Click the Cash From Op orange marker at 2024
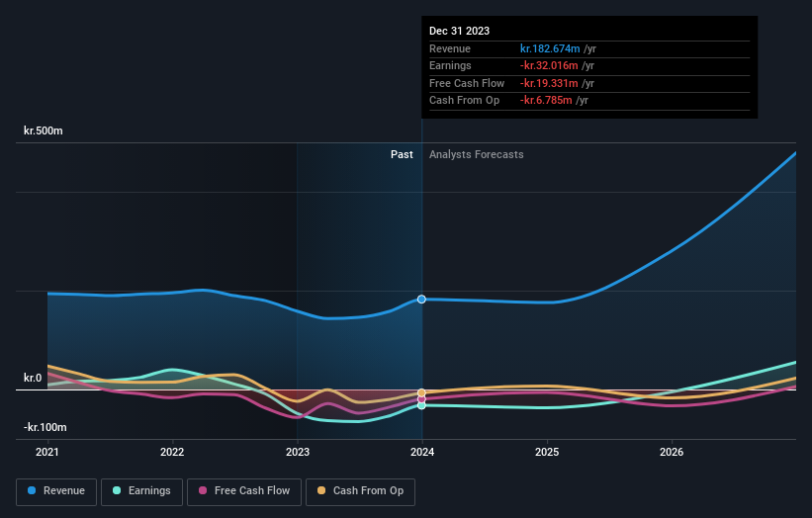Viewport: 812px width, 518px height. 421,392
